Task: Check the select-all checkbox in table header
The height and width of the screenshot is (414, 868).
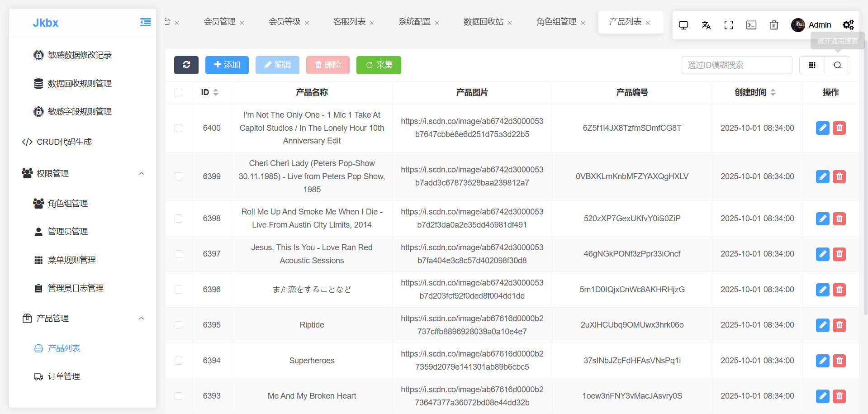Action: tap(179, 92)
